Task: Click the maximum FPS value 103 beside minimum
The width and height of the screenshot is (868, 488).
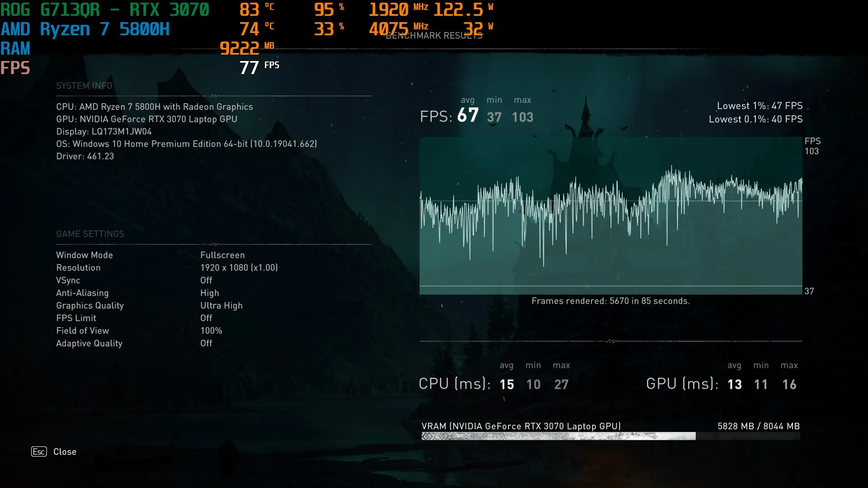Action: pyautogui.click(x=523, y=117)
